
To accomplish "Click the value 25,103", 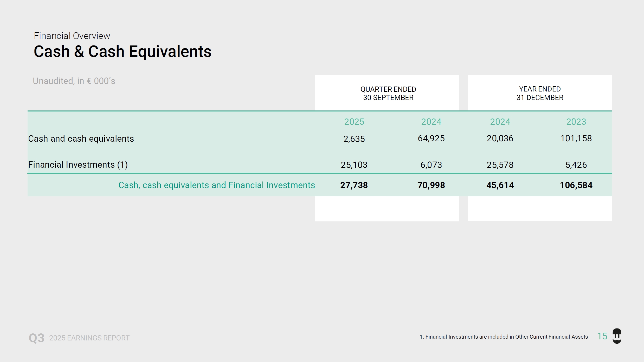I will 354,165.
